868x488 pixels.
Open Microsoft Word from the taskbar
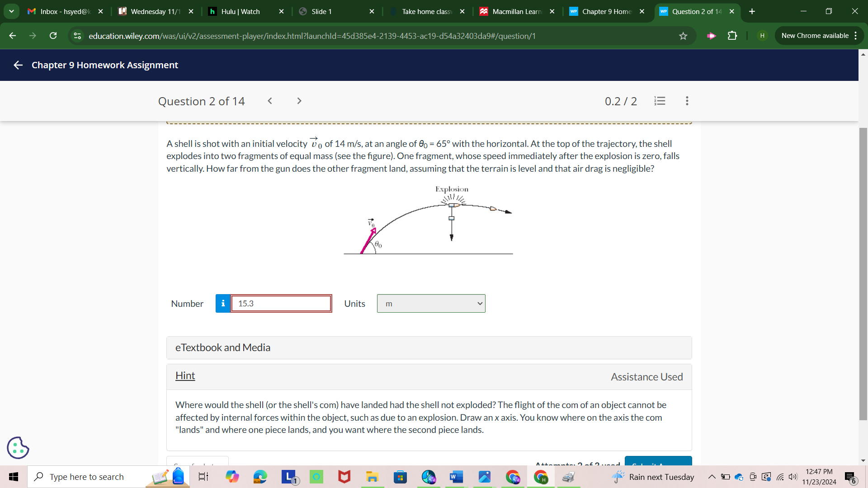coord(456,477)
